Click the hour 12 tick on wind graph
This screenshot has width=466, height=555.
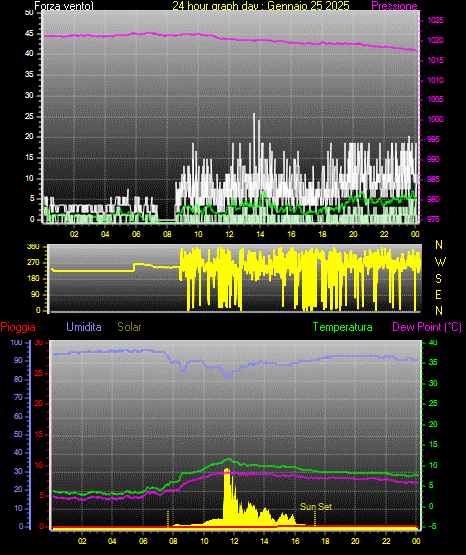tap(229, 234)
